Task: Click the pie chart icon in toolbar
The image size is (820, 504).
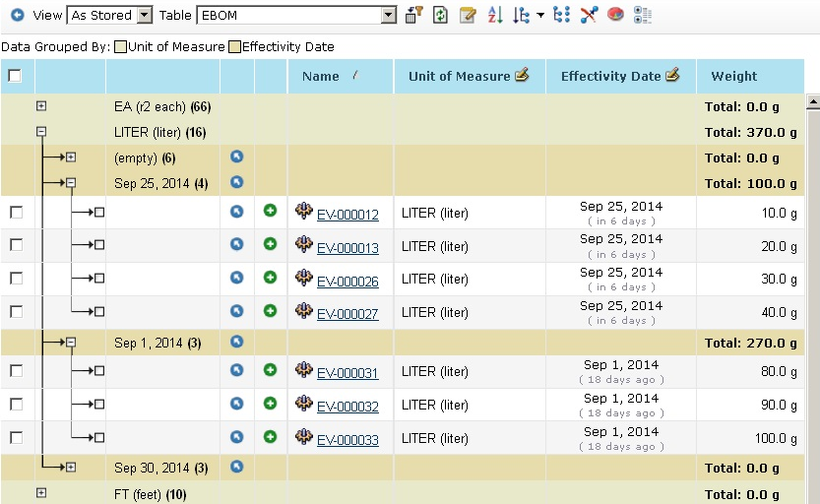Action: [x=615, y=16]
